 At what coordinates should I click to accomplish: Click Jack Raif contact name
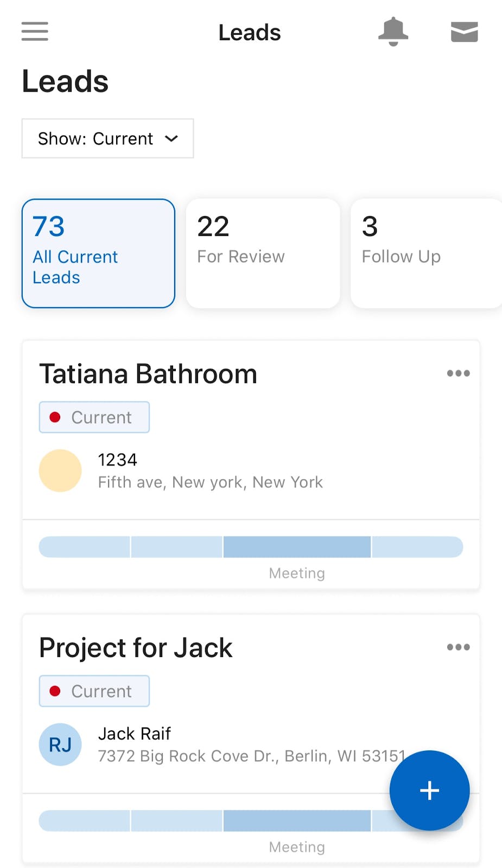(x=135, y=733)
